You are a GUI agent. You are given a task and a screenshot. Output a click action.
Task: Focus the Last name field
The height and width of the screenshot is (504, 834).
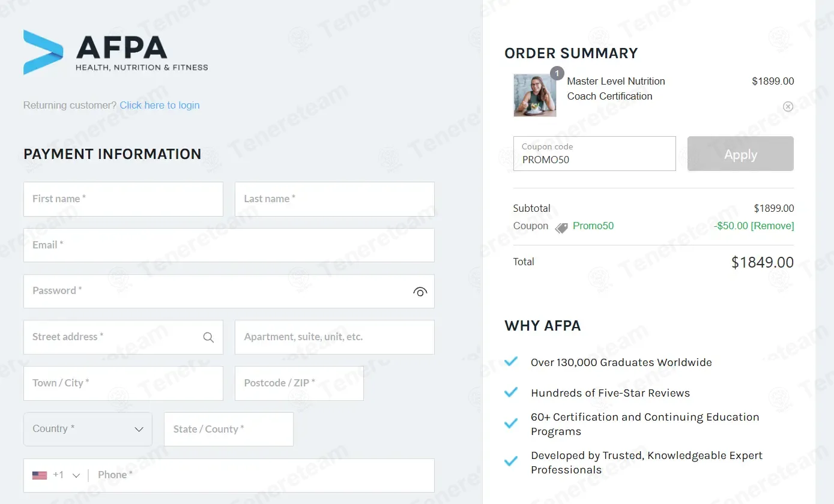click(x=334, y=199)
